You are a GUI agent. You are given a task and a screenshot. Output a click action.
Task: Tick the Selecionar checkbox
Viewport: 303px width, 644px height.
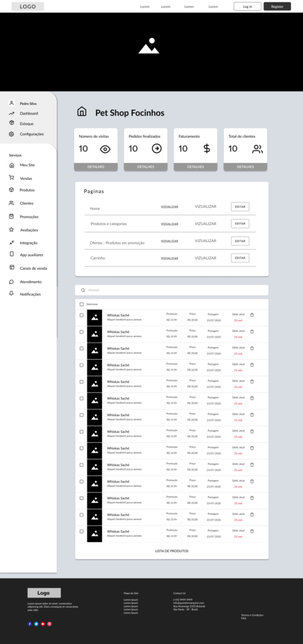coord(81,304)
